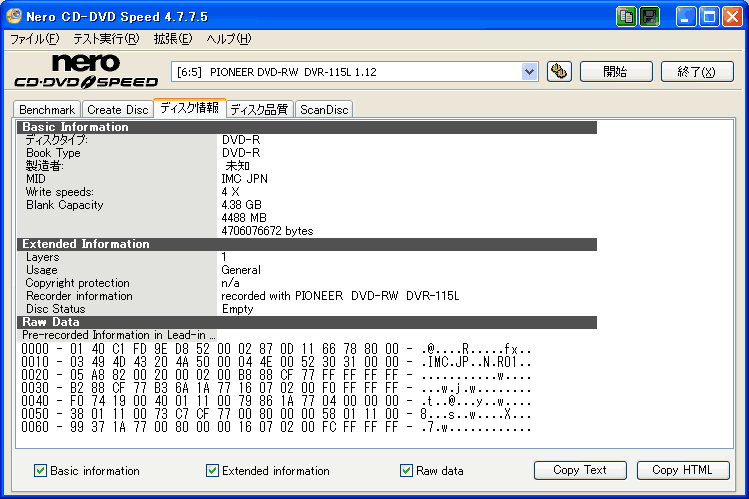Switch to the ディスク品質 tab

(x=259, y=110)
